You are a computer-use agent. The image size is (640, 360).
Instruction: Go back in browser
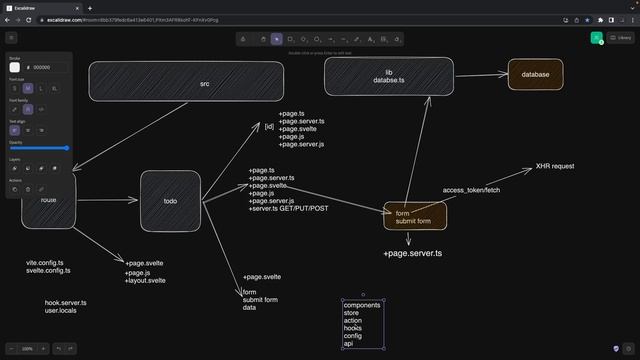pyautogui.click(x=7, y=20)
